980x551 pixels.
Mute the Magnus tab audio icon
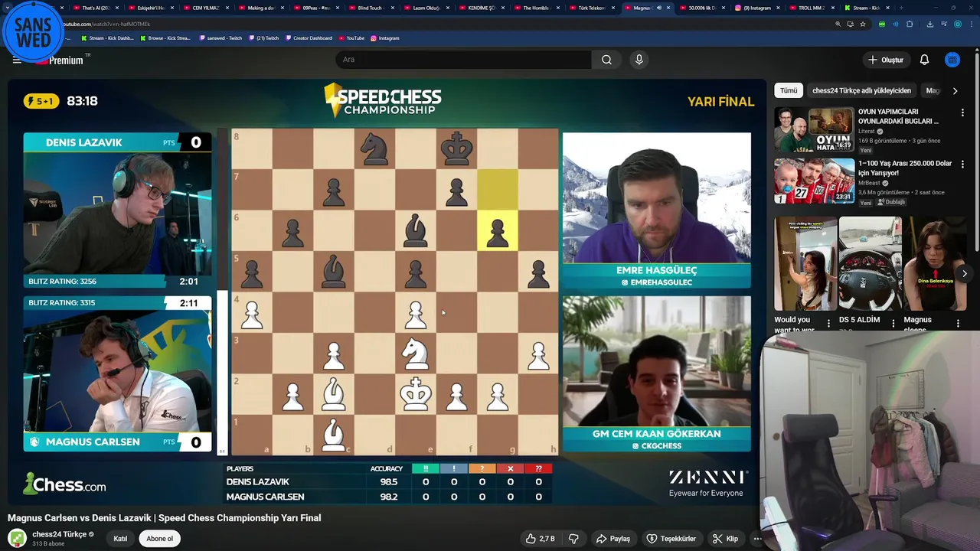pyautogui.click(x=658, y=8)
